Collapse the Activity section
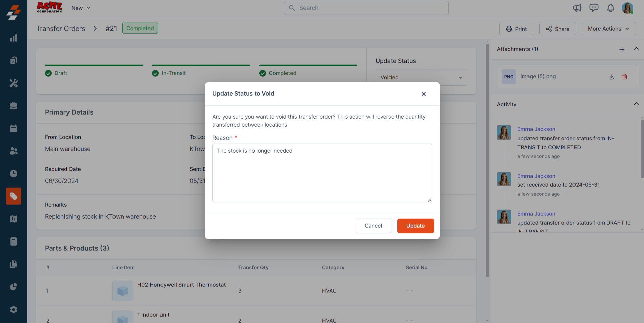The image size is (644, 323). (636, 104)
